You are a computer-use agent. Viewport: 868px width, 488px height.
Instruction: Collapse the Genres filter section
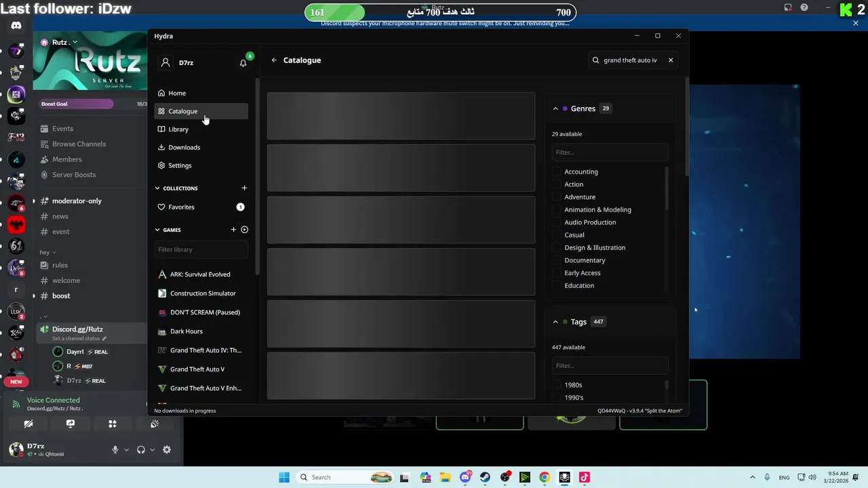(x=555, y=108)
